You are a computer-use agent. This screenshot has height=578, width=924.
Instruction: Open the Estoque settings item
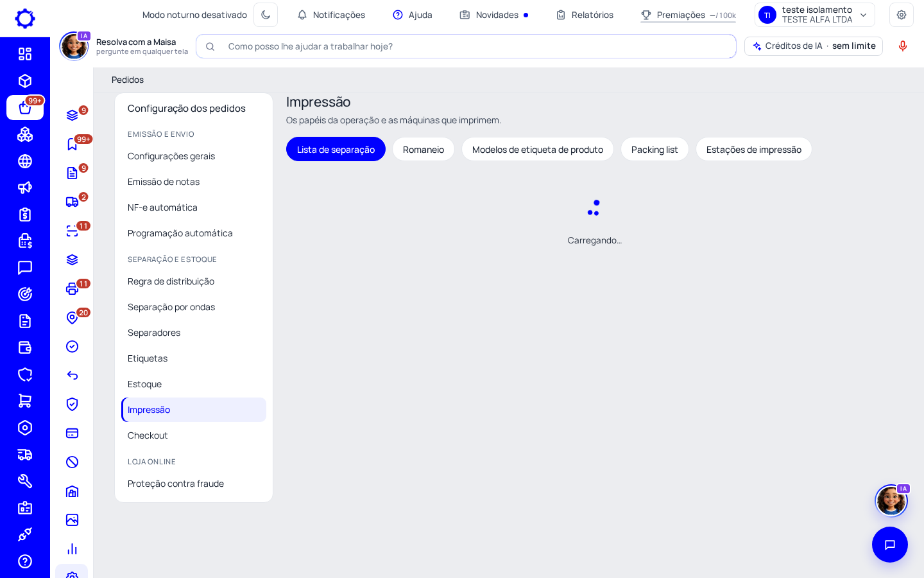(x=194, y=384)
